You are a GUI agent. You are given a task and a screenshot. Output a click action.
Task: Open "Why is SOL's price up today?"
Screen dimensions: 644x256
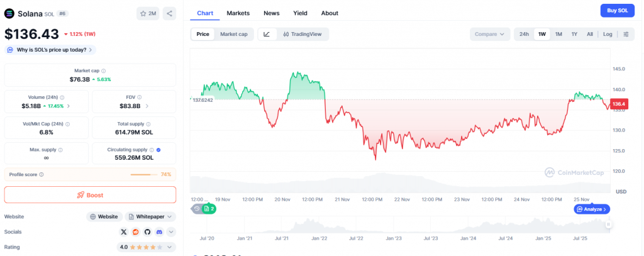tap(50, 50)
